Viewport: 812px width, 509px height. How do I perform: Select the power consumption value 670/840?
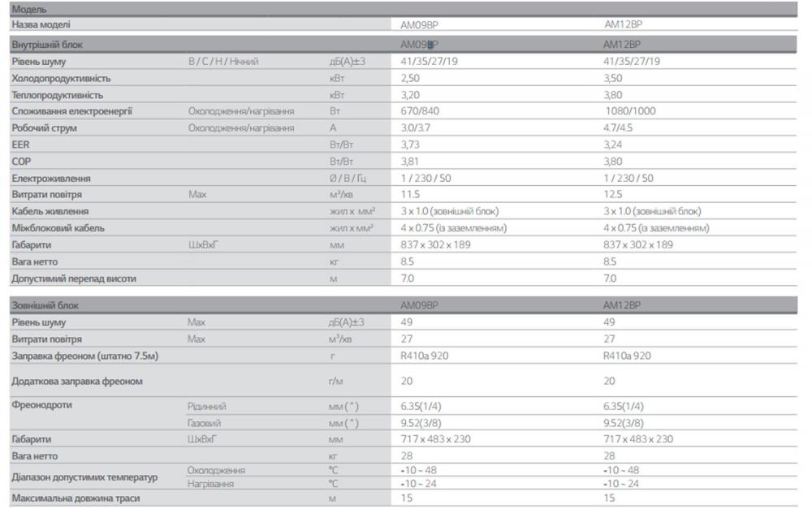pyautogui.click(x=419, y=111)
